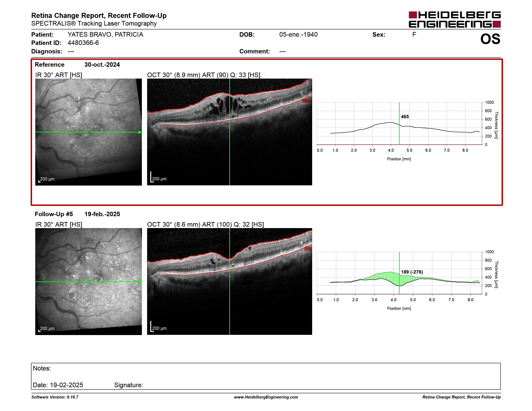This screenshot has width=532, height=411.
Task: Open the Follow-Up OCT B-scan image
Action: 230,281
